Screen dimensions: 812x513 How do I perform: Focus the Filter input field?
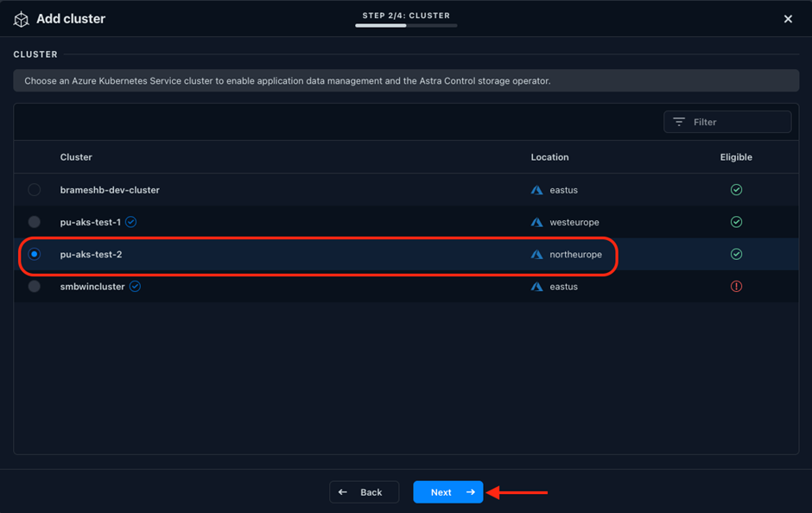point(727,122)
